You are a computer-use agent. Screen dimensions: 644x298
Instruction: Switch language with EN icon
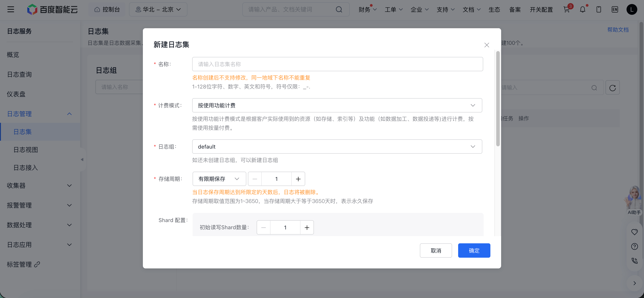(615, 9)
